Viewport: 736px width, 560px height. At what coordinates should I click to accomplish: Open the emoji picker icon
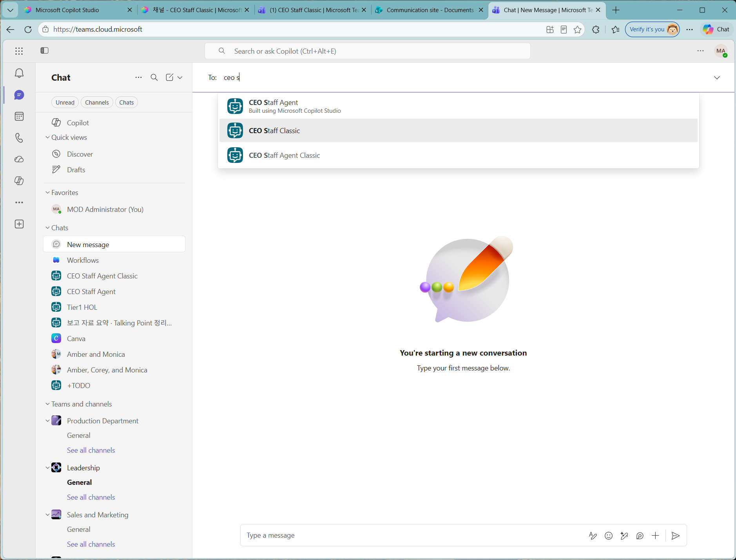point(609,536)
